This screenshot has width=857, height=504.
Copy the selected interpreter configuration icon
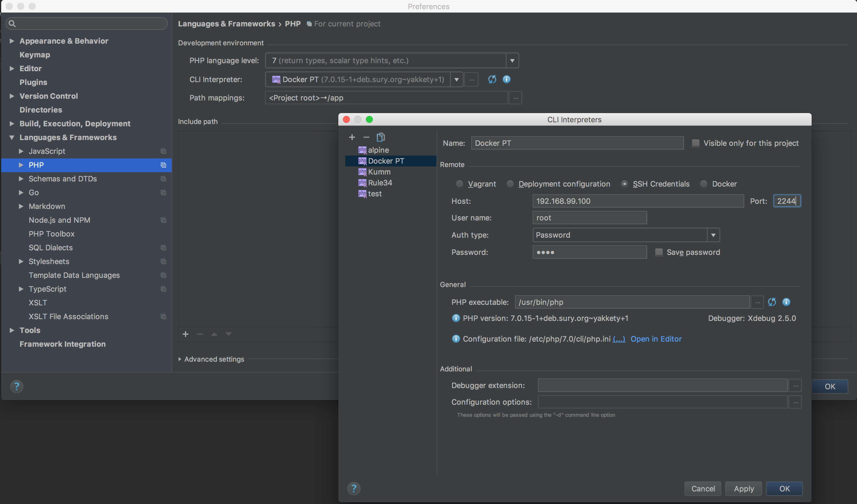click(x=381, y=137)
